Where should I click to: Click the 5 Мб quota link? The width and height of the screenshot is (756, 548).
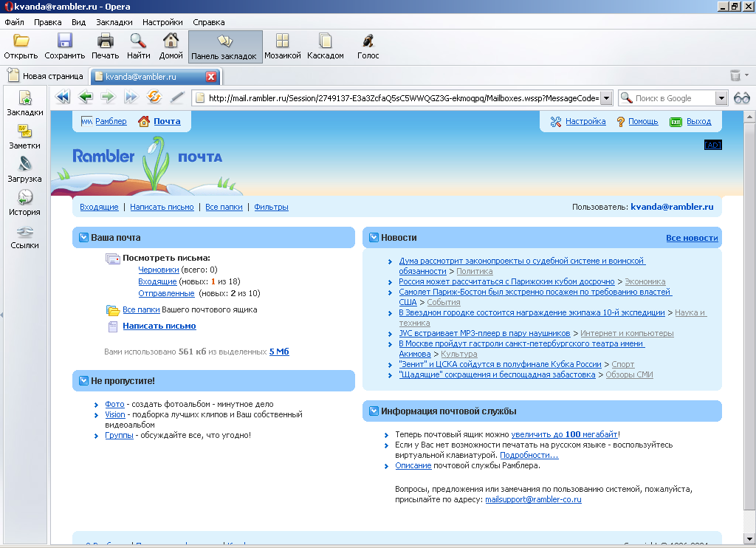pos(279,352)
